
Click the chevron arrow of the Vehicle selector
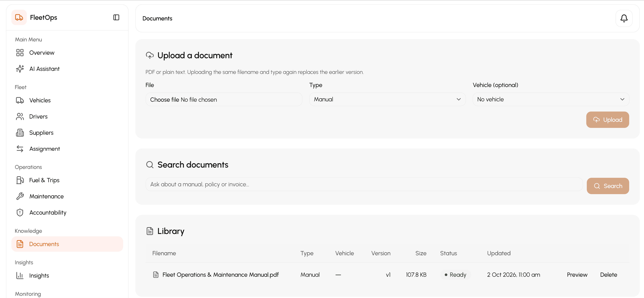(x=622, y=99)
